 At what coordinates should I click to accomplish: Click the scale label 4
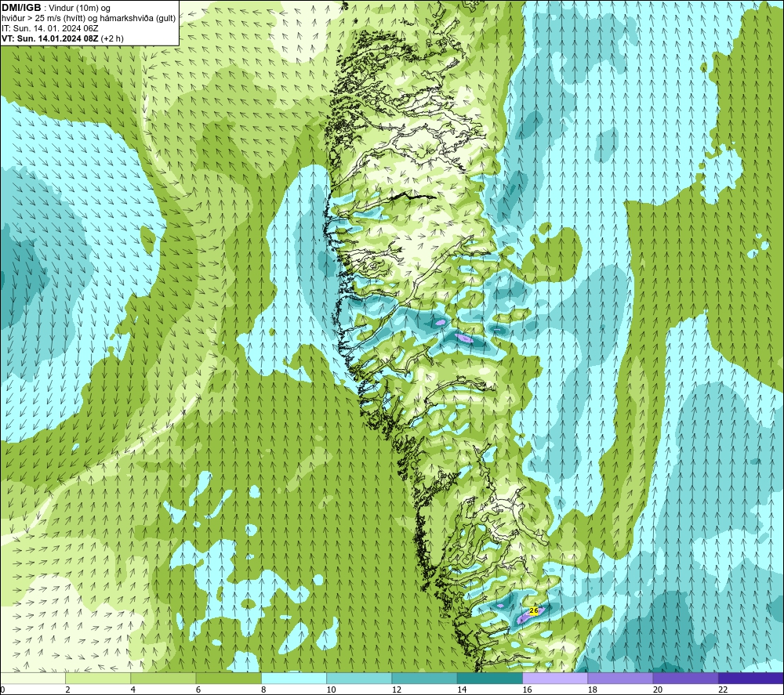[x=133, y=690]
